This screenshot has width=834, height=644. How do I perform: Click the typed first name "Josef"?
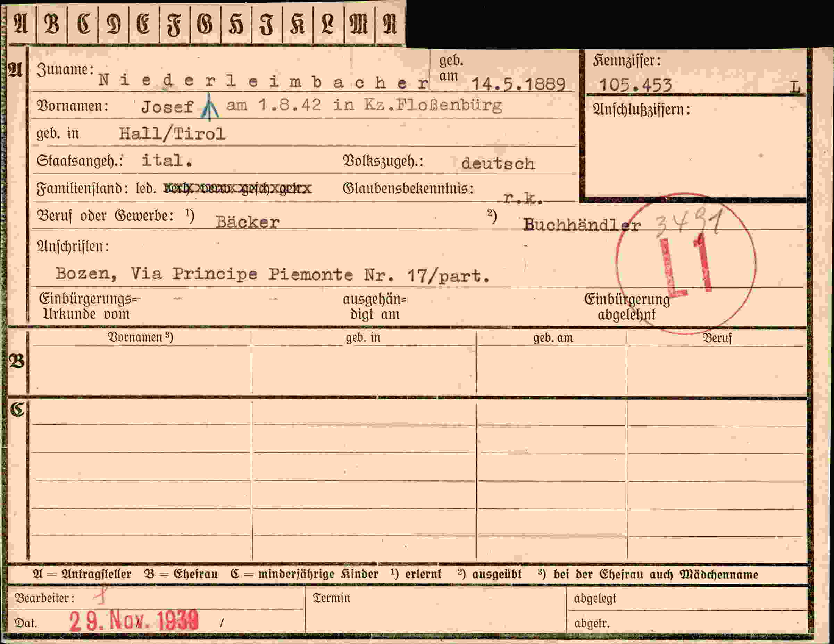tap(167, 107)
